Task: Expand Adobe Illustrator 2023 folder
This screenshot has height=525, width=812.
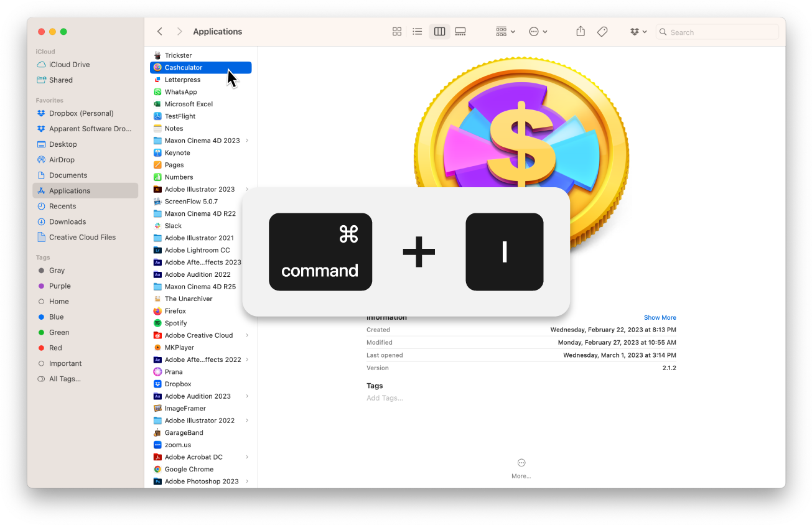Action: [x=247, y=189]
